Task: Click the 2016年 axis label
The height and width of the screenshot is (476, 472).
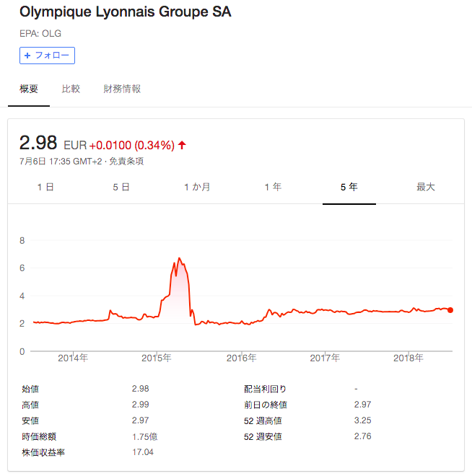Action: click(x=242, y=358)
